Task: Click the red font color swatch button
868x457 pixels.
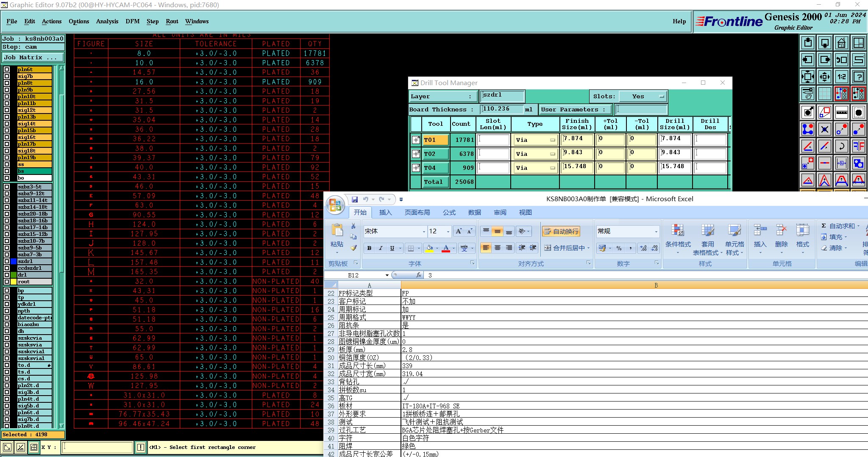Action: (446, 248)
